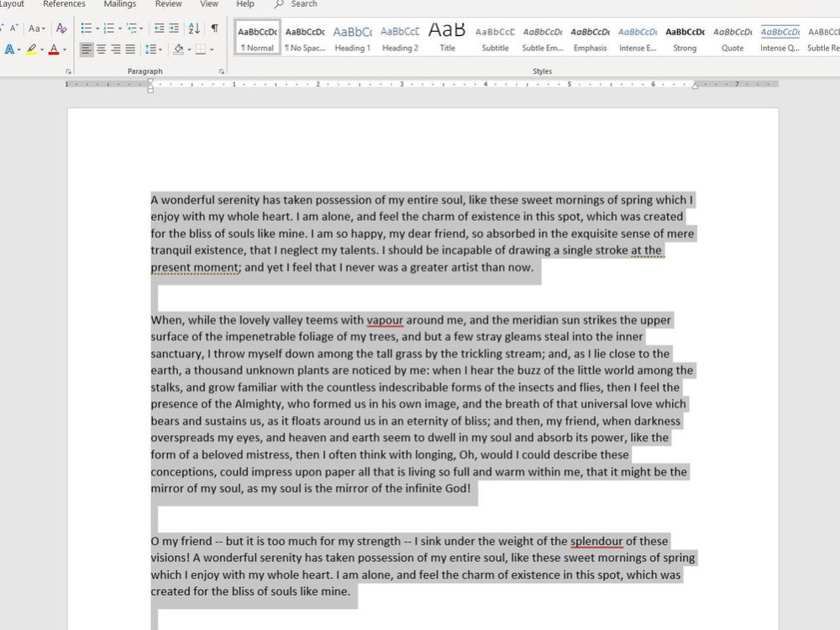Open the References tab
Image resolution: width=840 pixels, height=630 pixels.
point(64,4)
